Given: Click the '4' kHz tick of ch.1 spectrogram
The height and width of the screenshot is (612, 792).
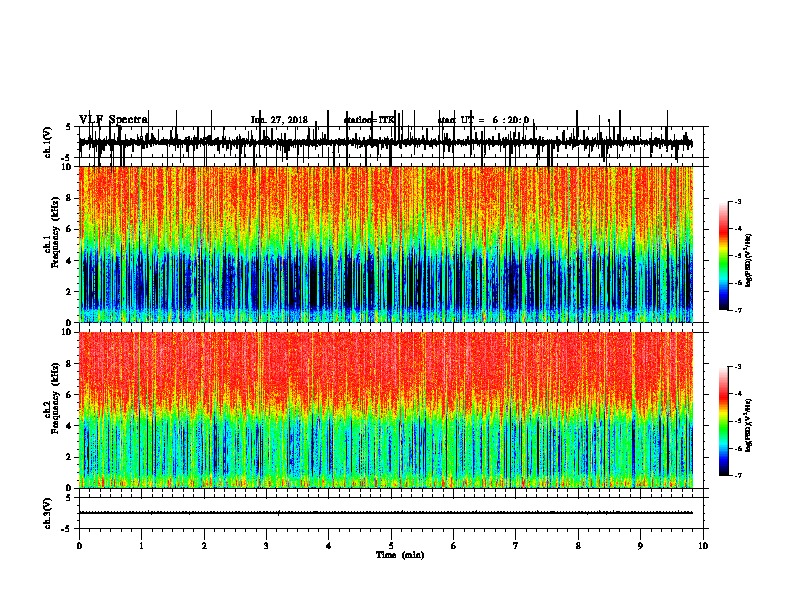Looking at the screenshot, I should (x=69, y=261).
